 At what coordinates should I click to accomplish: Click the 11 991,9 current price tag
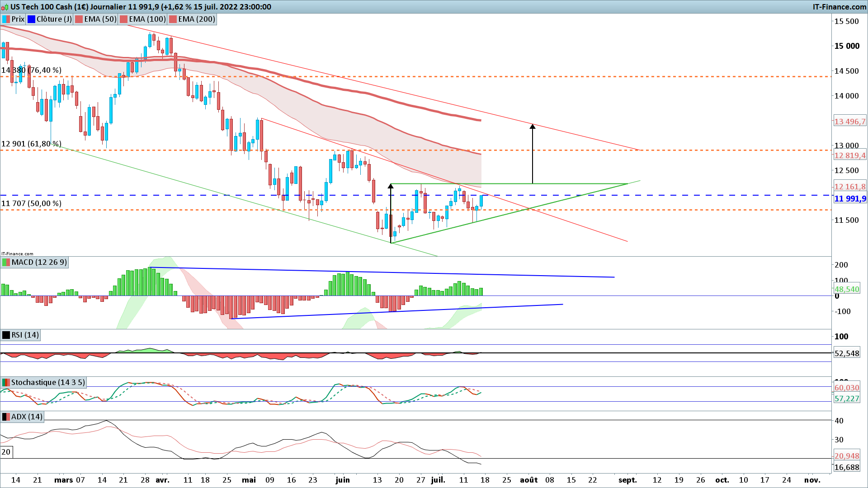[x=850, y=199]
